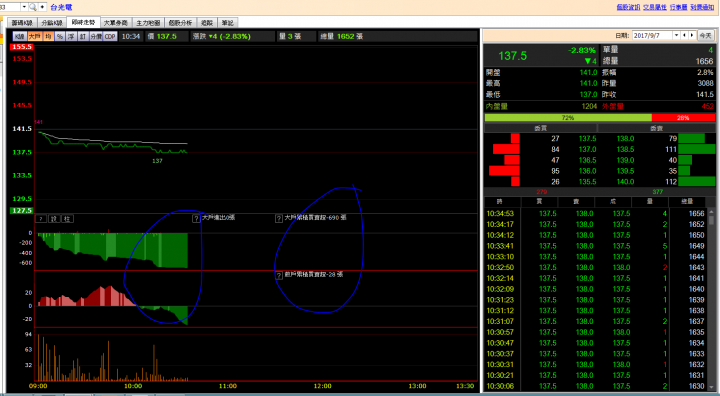Open the stock code dropdown arrow
This screenshot has width=720, height=396.
coord(24,7)
